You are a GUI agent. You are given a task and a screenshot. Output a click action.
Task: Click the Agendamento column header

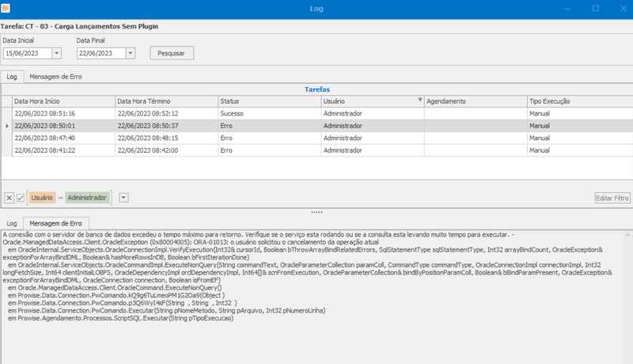coord(476,101)
